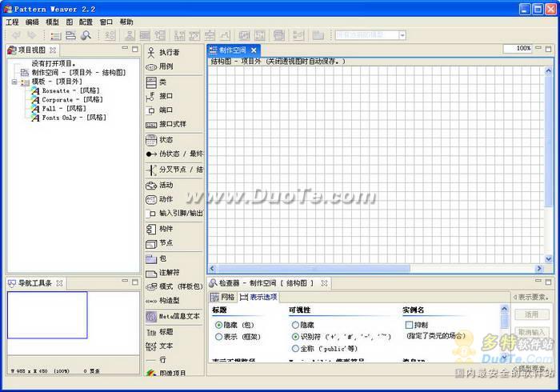Select the 执行者 actor tool
Image resolution: width=560 pixels, height=392 pixels.
click(163, 52)
